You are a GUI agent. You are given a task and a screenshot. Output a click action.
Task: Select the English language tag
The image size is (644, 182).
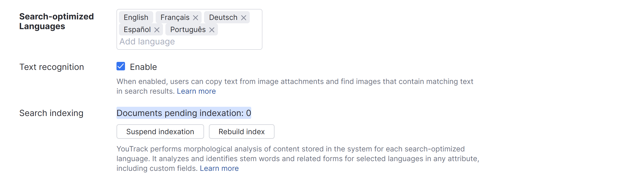136,17
